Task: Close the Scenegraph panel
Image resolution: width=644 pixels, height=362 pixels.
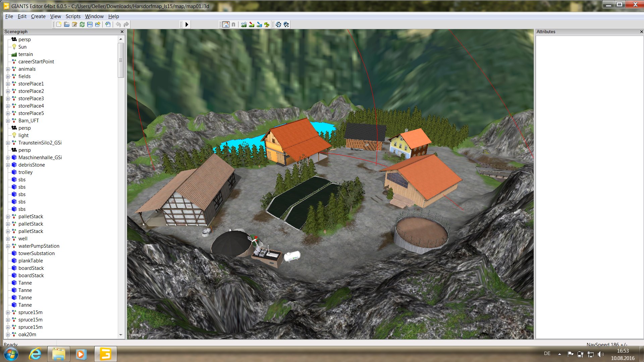Action: (x=122, y=32)
